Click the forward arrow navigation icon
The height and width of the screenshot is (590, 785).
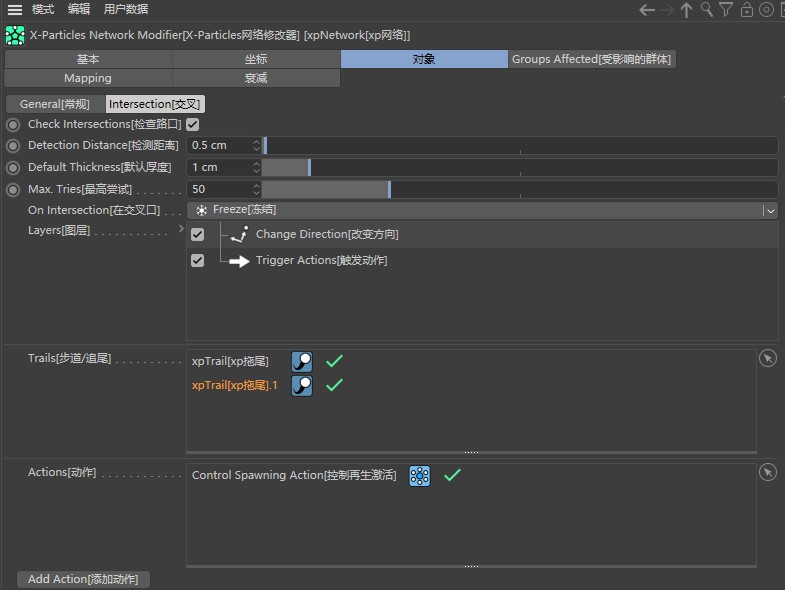click(666, 10)
